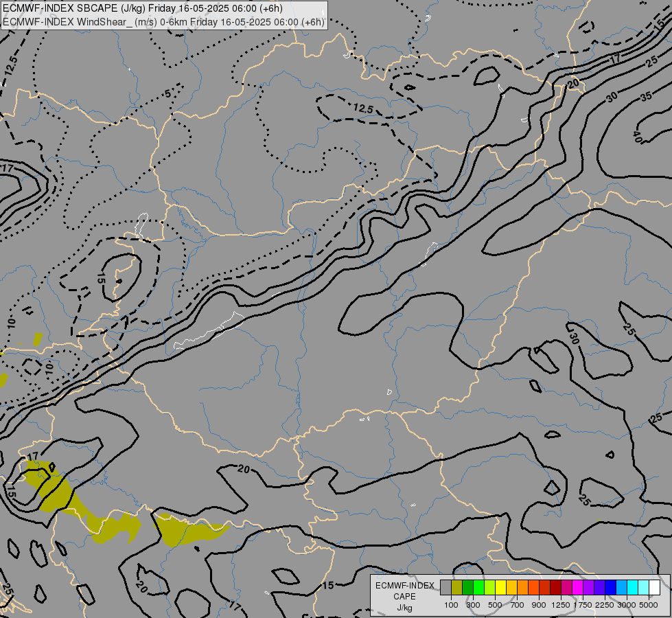Click the dark red swatch in the CAPE legend

point(555,587)
